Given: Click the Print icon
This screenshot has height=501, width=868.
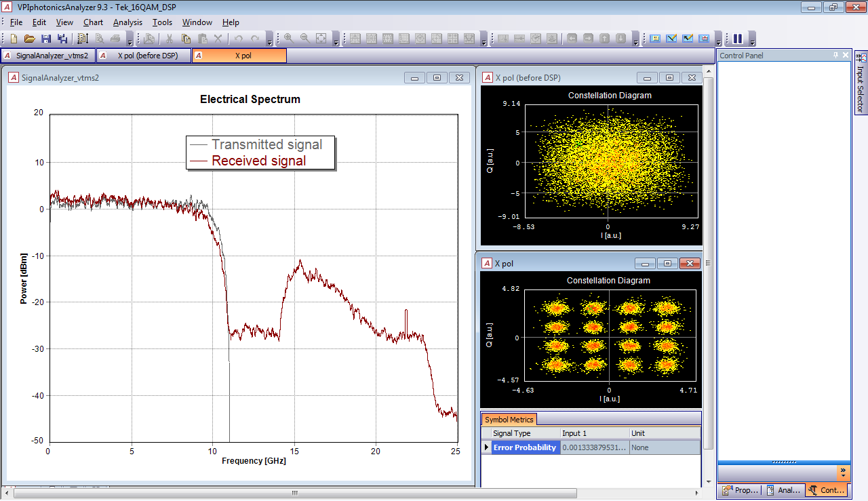Looking at the screenshot, I should pyautogui.click(x=116, y=39).
